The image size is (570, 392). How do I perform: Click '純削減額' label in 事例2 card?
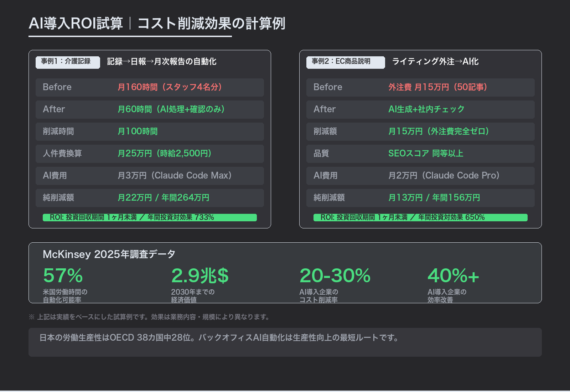click(x=329, y=198)
